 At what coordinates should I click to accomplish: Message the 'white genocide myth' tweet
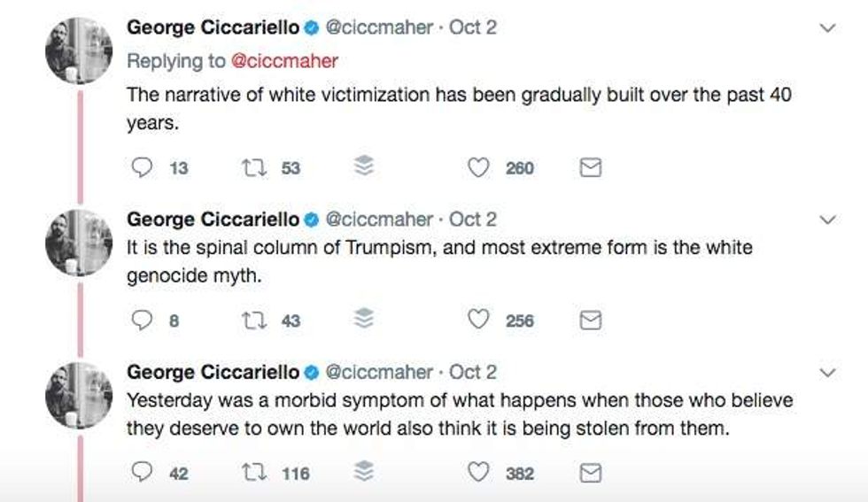(591, 321)
